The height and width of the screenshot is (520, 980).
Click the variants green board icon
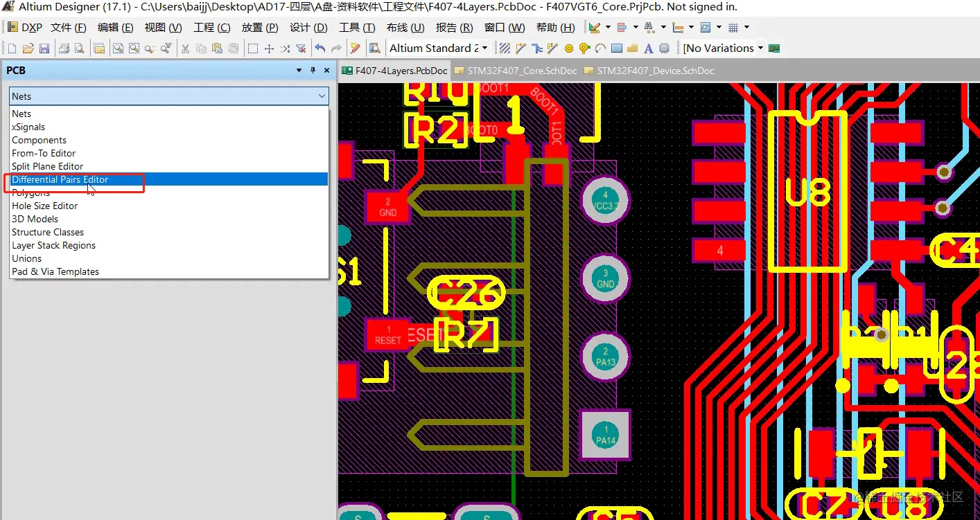click(775, 48)
